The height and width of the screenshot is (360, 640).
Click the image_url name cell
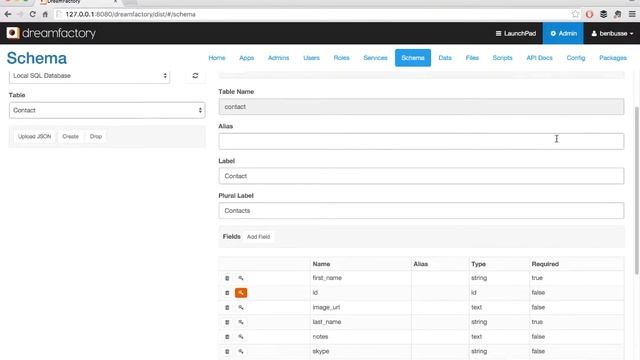(326, 307)
